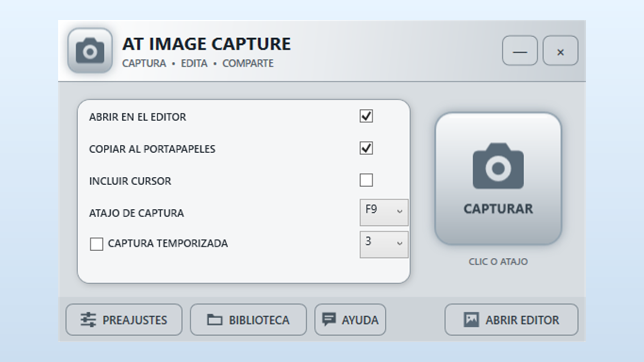Expand the timer seconds dropdown showing 3
Screen dimensions: 644x362
[384, 245]
